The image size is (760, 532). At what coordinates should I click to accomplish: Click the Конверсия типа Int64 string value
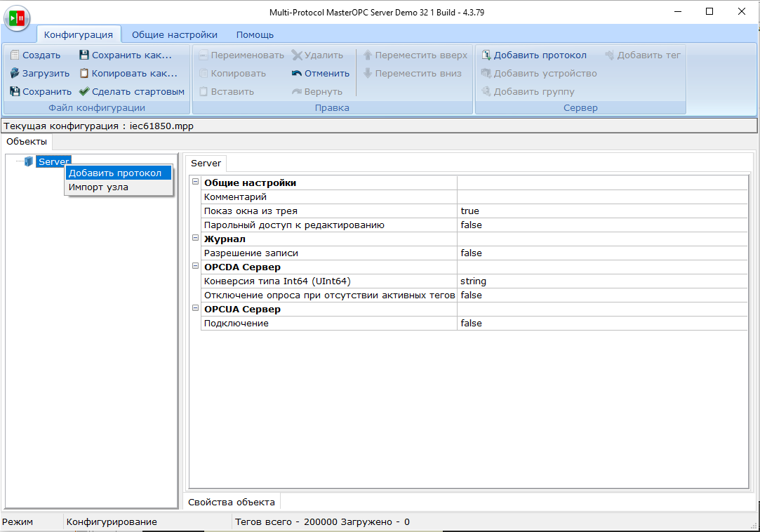coord(473,281)
